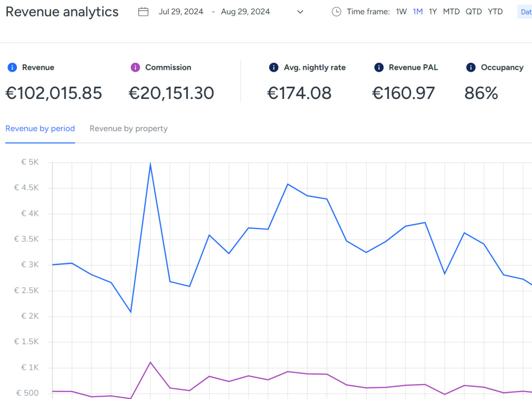Select the Jul 29, 2024 start date
Screen dimensions: 532x399
point(181,12)
